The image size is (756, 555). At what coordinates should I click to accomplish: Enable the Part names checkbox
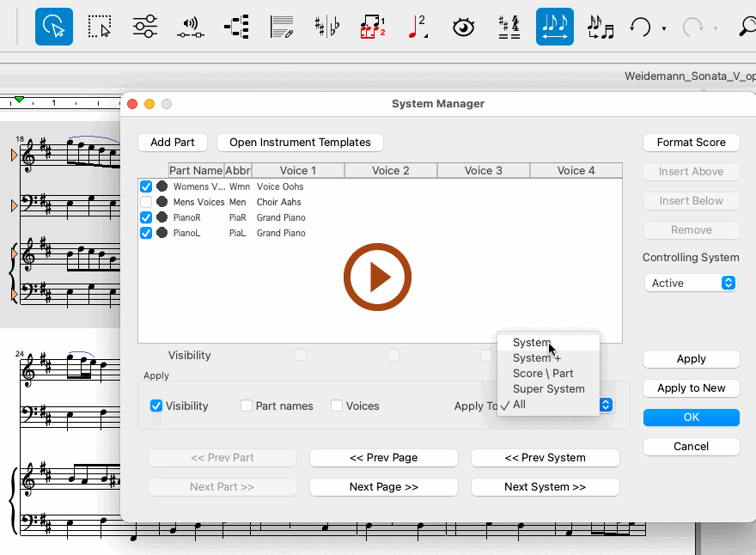(247, 406)
